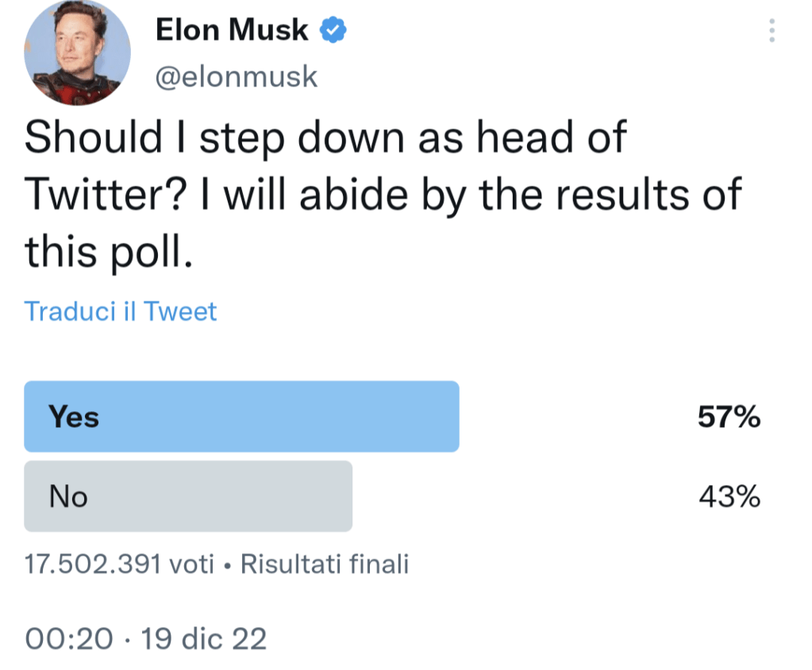Select the blue Yes poll result bar

pos(242,416)
